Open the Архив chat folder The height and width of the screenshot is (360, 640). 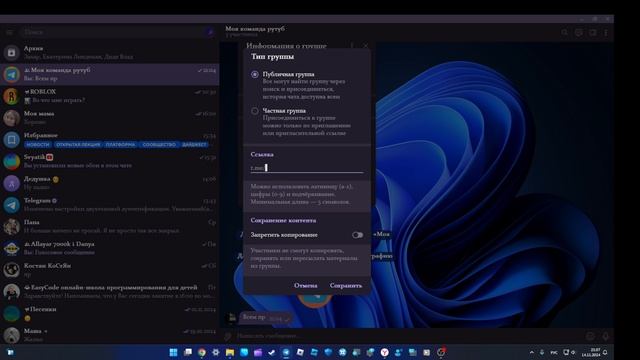[x=109, y=52]
